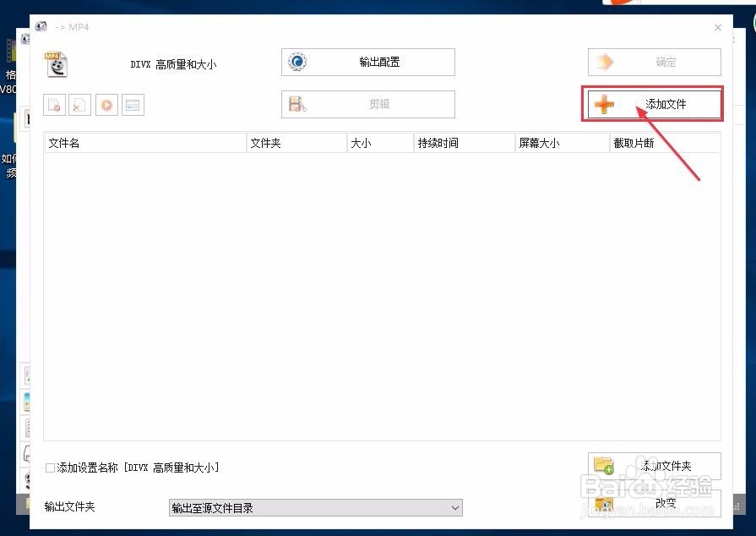
Task: Click the remove selected file icon
Action: coord(54,104)
